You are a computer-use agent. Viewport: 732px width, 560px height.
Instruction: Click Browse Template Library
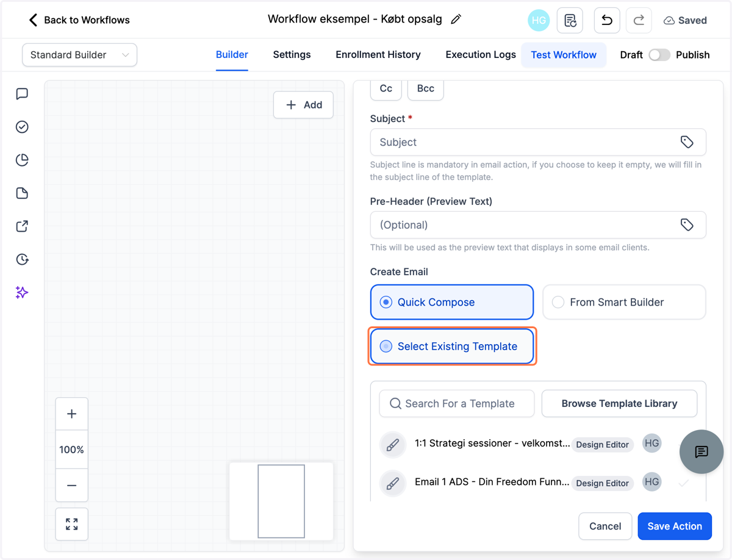[619, 404]
